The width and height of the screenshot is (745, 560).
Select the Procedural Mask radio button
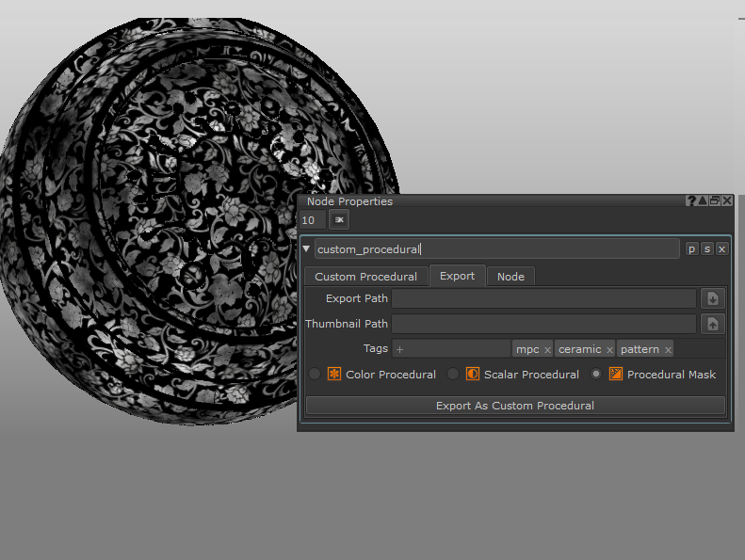point(596,374)
